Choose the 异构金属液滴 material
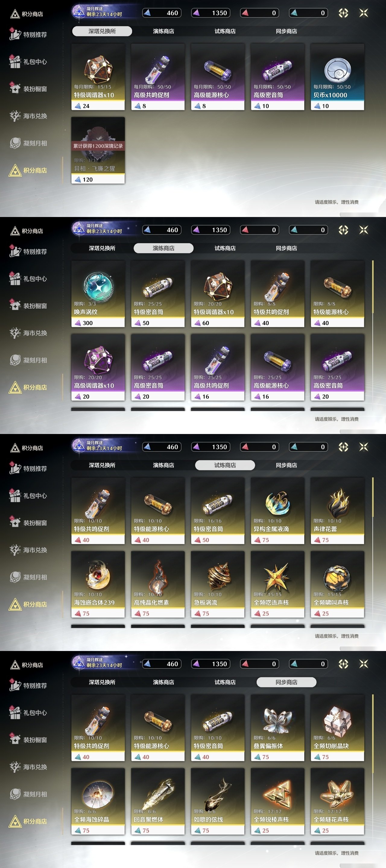 click(x=277, y=511)
